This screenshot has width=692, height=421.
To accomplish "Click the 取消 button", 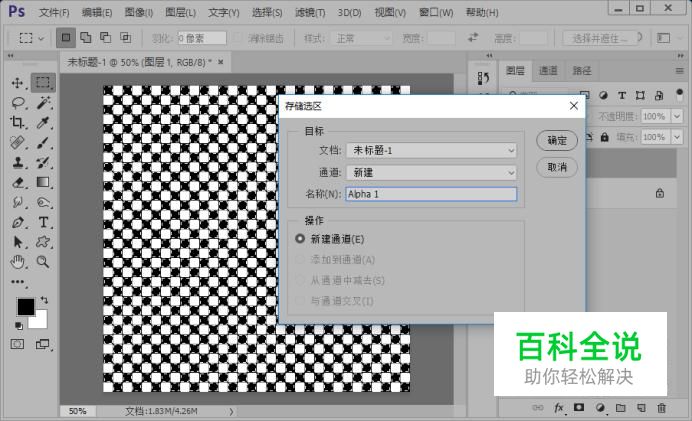I will pos(557,167).
